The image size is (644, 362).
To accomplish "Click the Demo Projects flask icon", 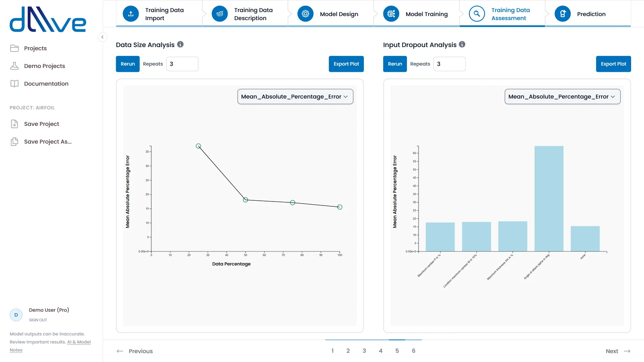I will [14, 66].
